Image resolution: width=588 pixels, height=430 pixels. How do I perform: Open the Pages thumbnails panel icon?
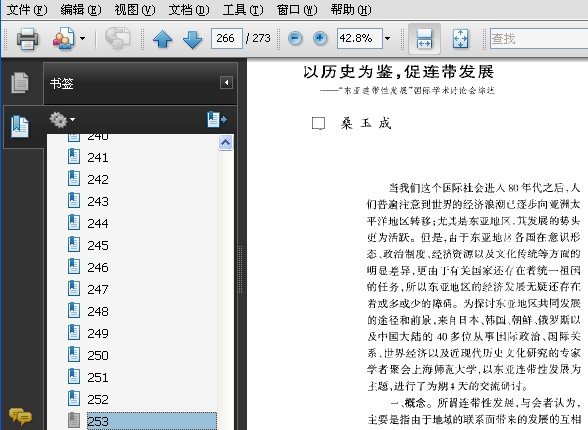coord(20,83)
